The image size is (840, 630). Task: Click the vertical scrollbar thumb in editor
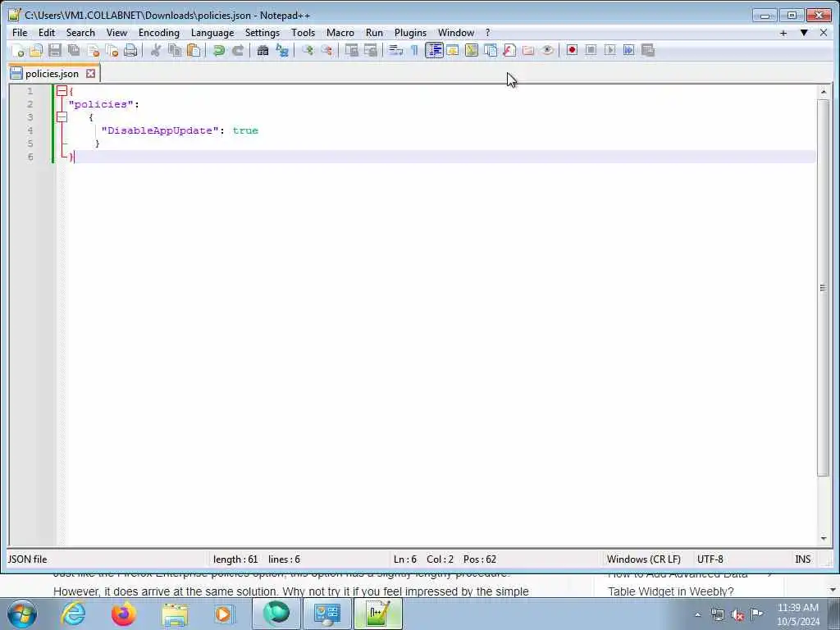(823, 288)
